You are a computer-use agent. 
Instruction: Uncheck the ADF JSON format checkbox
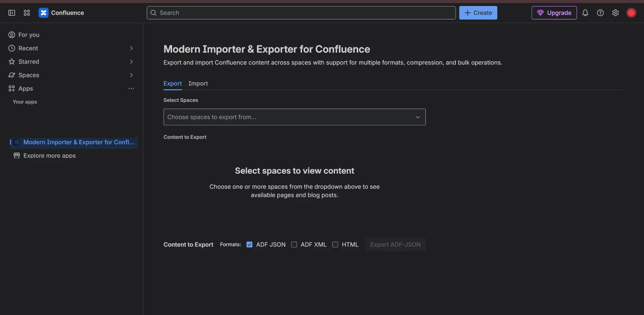(x=249, y=245)
